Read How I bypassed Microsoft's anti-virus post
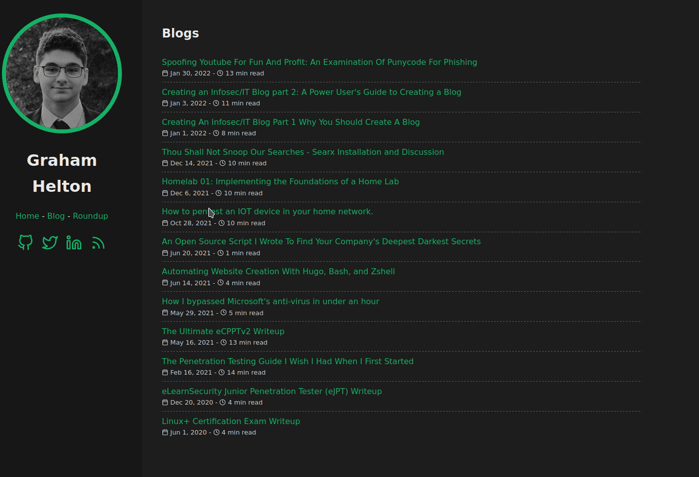Screen dimensions: 699x477 tap(270, 301)
